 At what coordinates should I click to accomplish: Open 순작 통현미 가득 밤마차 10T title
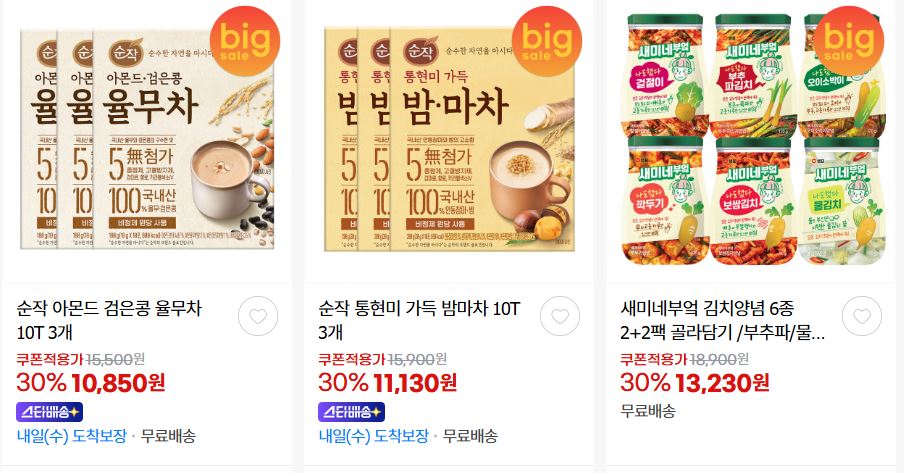pyautogui.click(x=419, y=320)
